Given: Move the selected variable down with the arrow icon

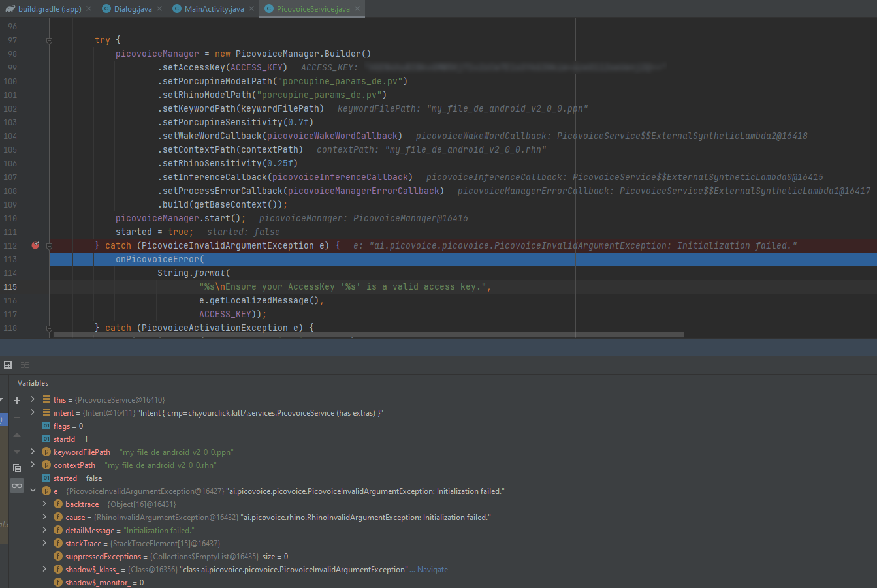Looking at the screenshot, I should (x=16, y=450).
